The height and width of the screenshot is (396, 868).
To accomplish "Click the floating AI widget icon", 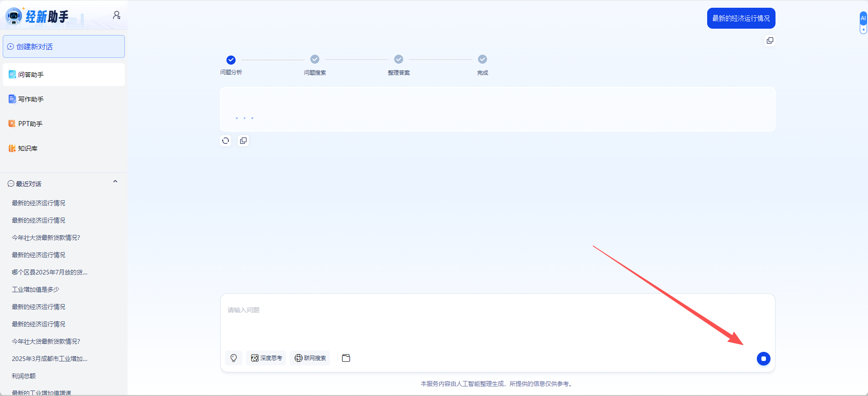I will [863, 19].
